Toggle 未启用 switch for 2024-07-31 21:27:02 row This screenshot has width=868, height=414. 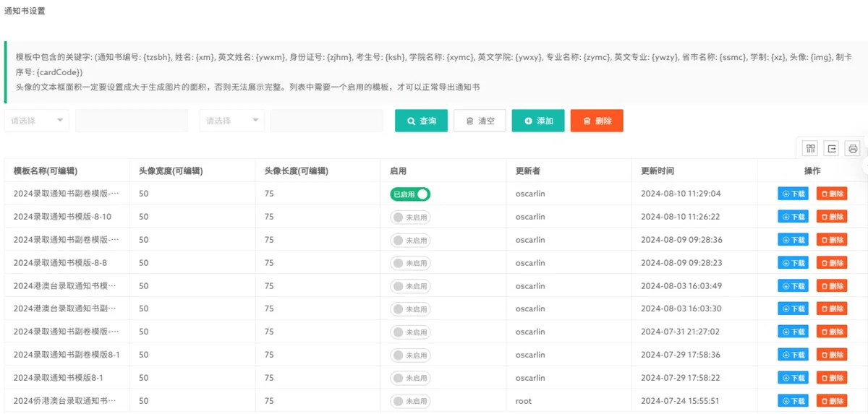pyautogui.click(x=410, y=332)
